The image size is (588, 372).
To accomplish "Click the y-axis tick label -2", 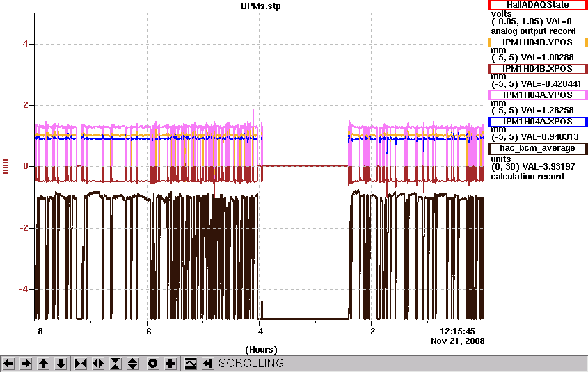I will [x=24, y=228].
